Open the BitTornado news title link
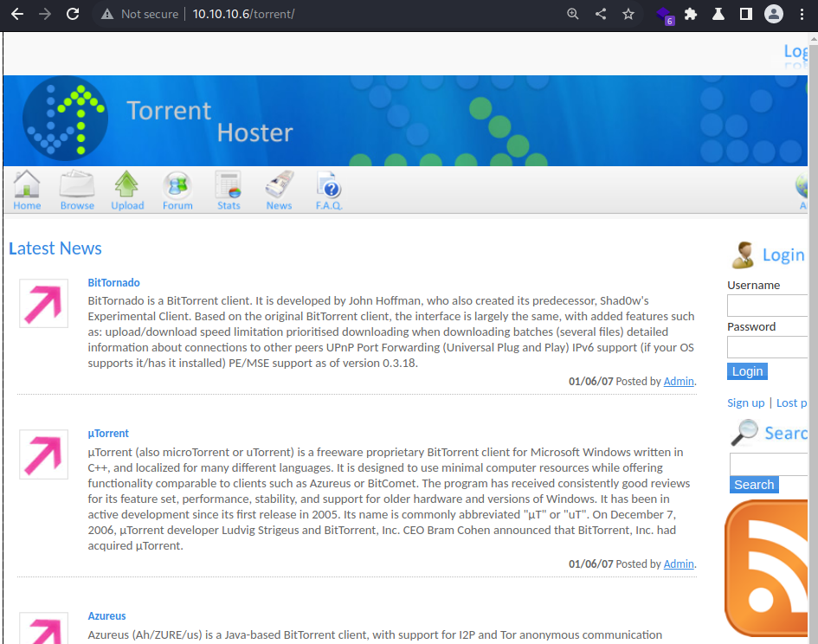 tap(113, 283)
